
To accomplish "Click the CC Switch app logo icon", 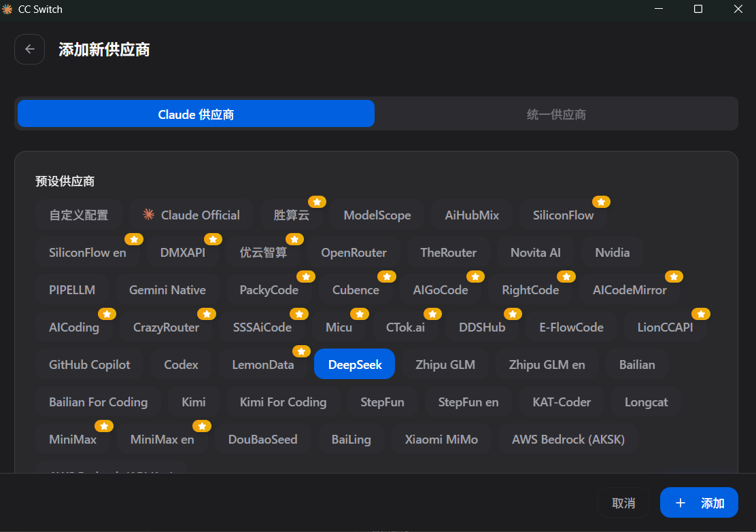I will click(7, 9).
